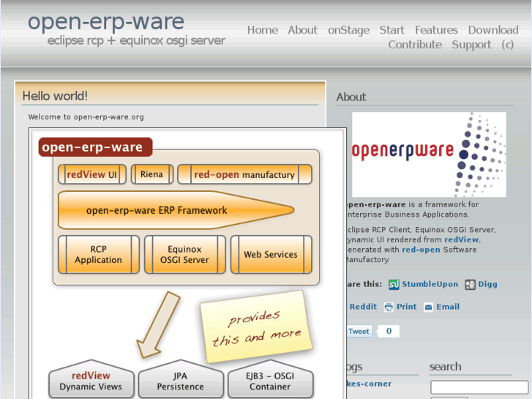Viewport: 532px width, 399px height.
Task: Click the Equinox OSGI Server diagram box
Action: [184, 254]
